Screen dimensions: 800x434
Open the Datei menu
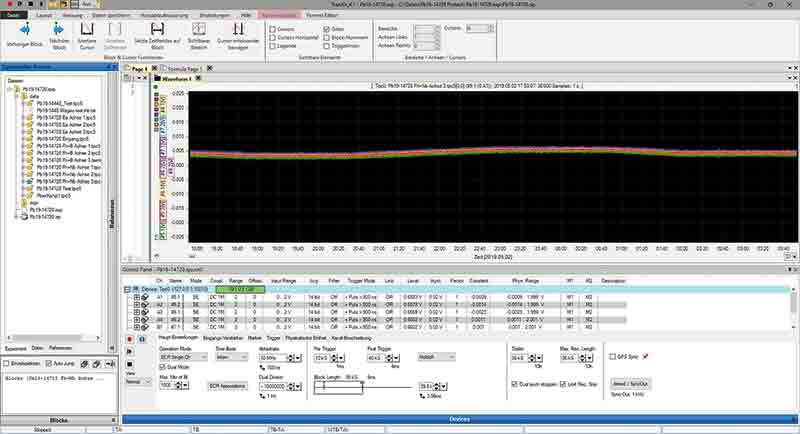point(13,15)
